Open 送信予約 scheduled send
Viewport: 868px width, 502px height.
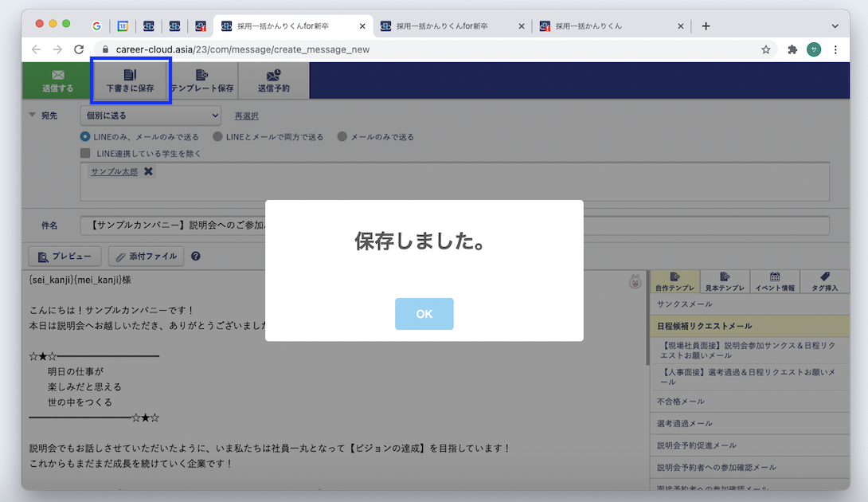point(273,80)
